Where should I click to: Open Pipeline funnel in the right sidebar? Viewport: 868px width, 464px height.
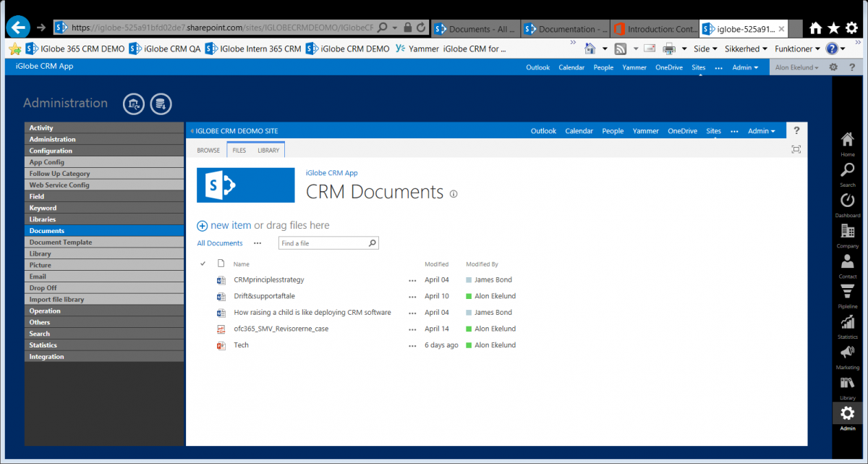click(847, 296)
